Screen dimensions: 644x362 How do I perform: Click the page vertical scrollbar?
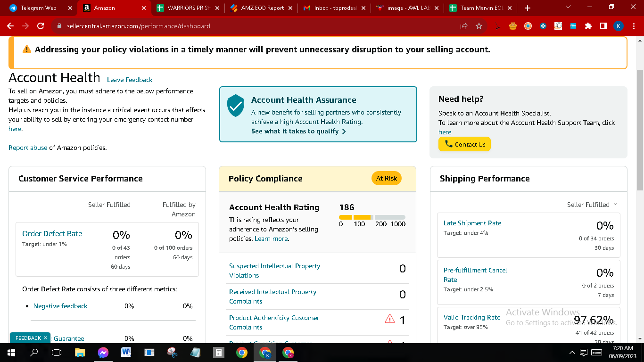click(x=640, y=130)
